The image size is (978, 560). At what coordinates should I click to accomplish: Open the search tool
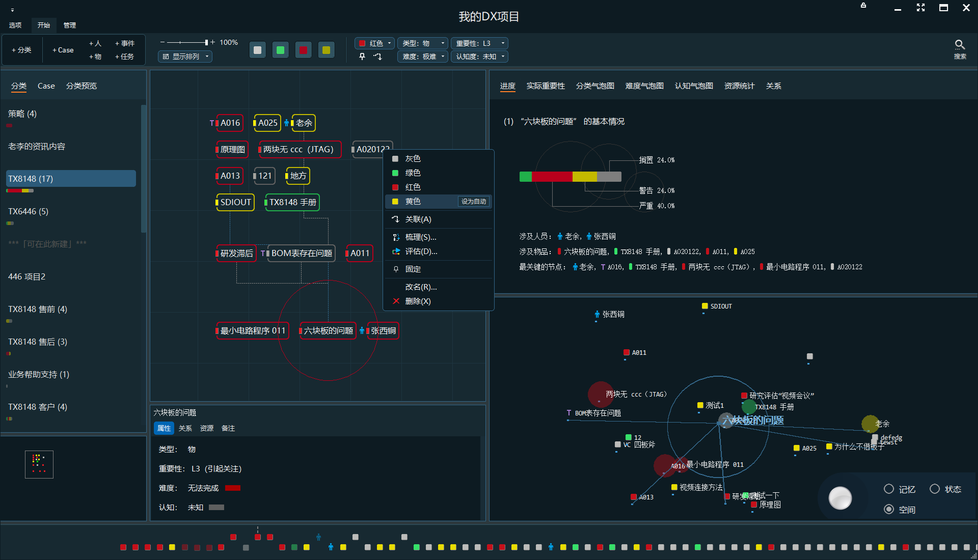(960, 49)
